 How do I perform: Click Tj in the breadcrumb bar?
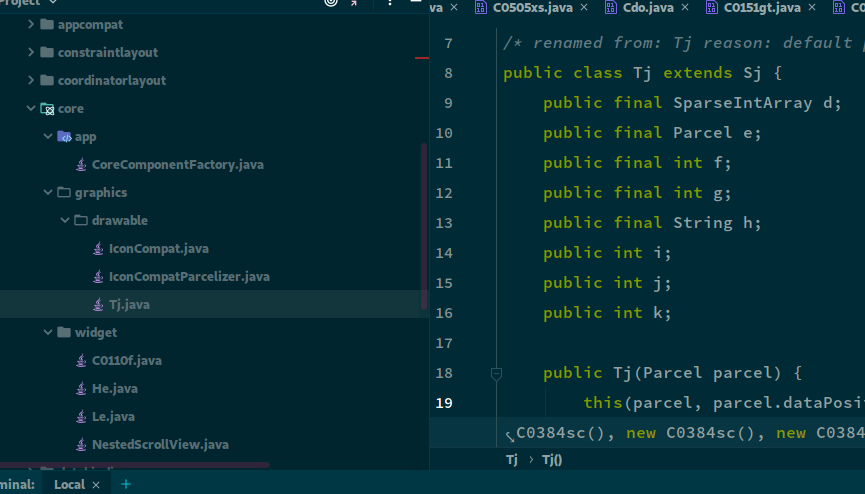point(512,460)
